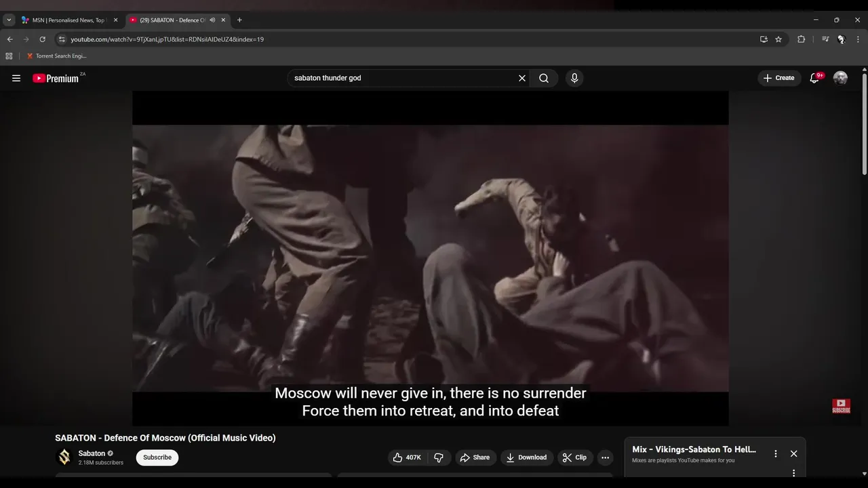Switch to the MSN Personalised News tab
This screenshot has width=868, height=488.
click(70, 20)
